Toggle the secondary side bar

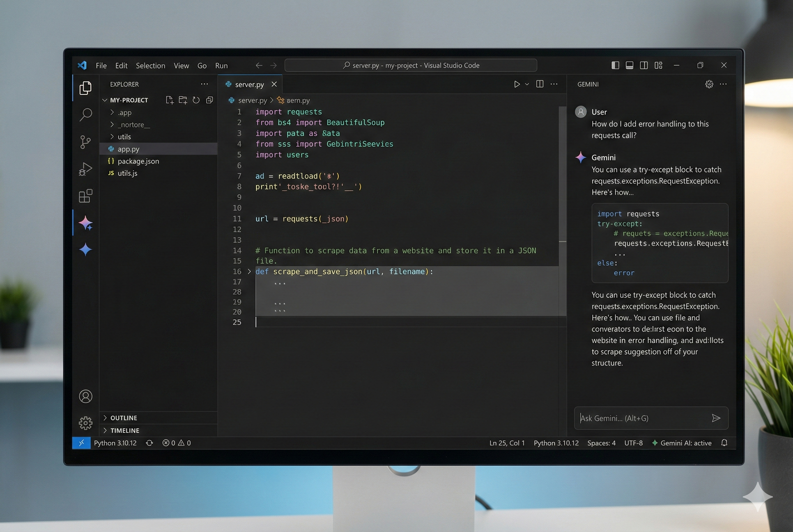point(644,65)
